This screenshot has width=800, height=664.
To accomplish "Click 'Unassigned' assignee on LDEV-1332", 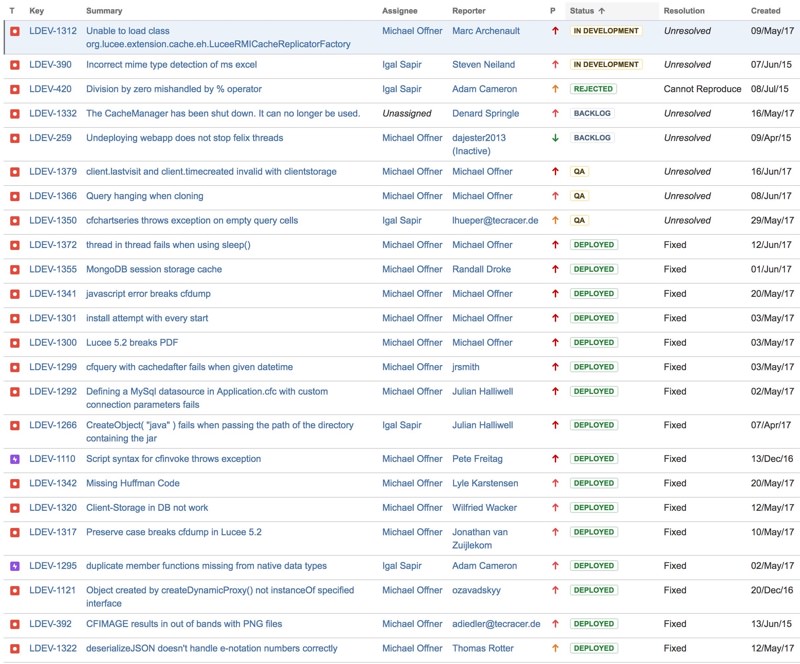I will coord(407,113).
